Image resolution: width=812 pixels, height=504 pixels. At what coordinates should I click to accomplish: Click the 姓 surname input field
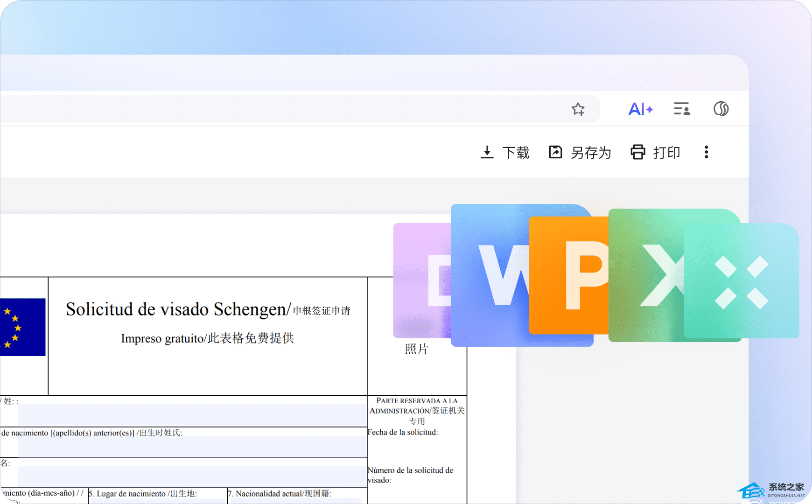pyautogui.click(x=192, y=415)
